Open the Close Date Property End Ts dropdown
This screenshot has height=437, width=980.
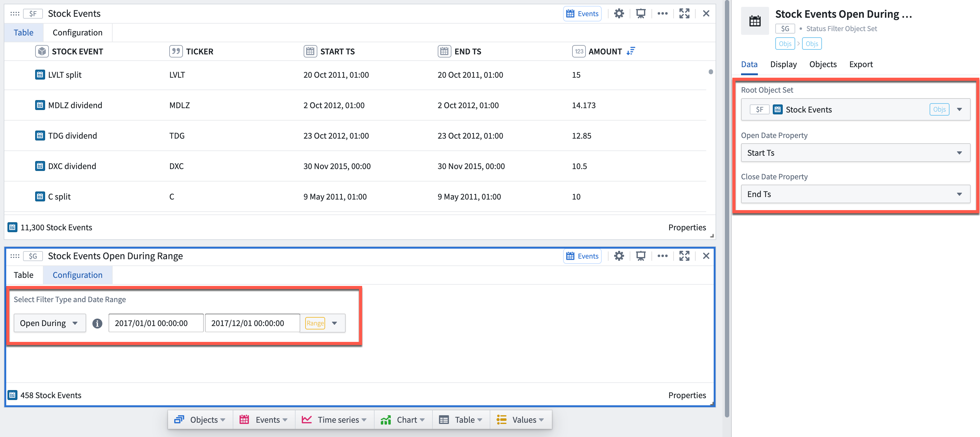point(855,194)
